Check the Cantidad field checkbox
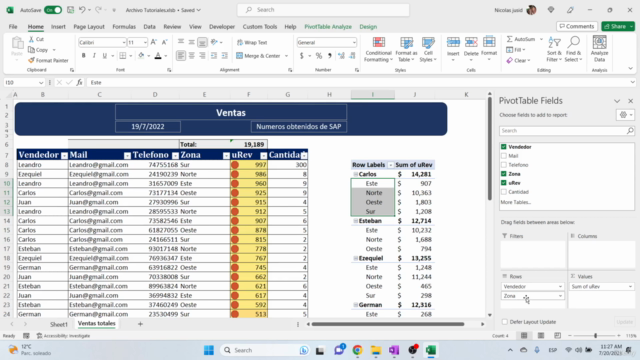Viewport: 640px width, 360px height. (504, 192)
